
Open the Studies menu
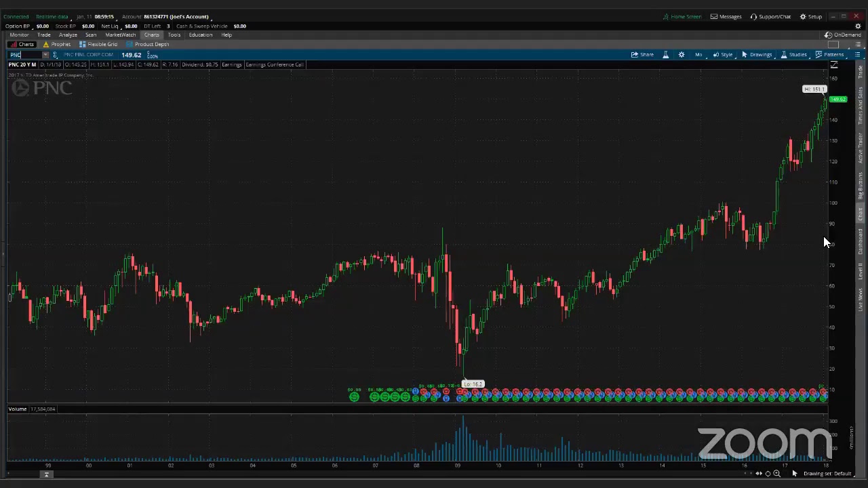click(x=794, y=54)
